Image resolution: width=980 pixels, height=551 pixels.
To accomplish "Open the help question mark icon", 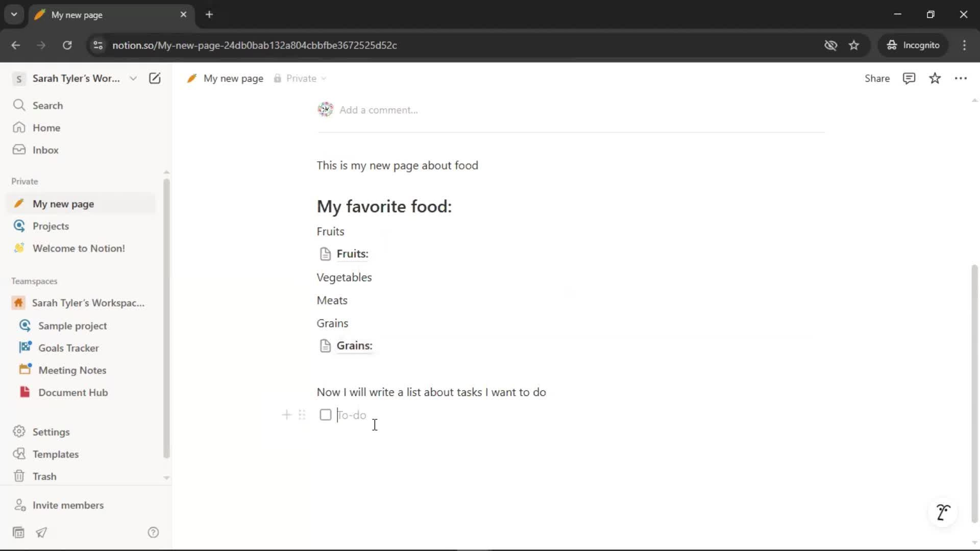I will (153, 533).
